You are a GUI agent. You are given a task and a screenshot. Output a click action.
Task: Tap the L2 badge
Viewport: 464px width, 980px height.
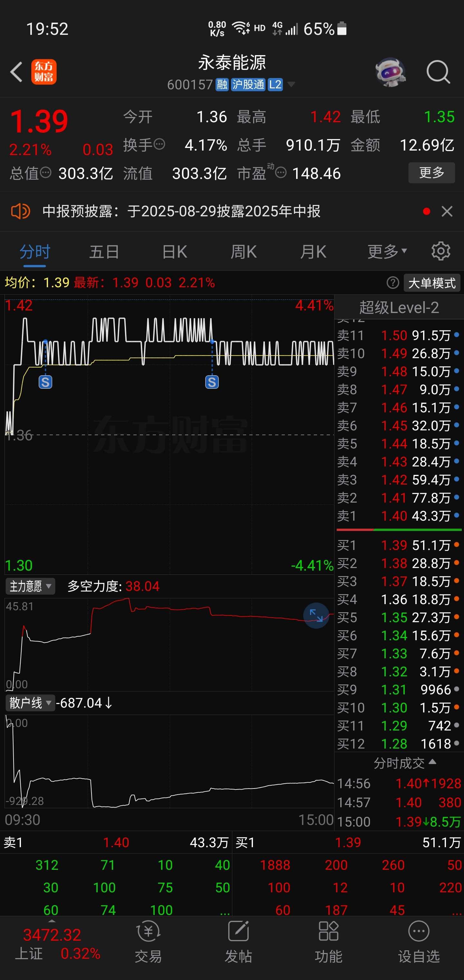(275, 84)
